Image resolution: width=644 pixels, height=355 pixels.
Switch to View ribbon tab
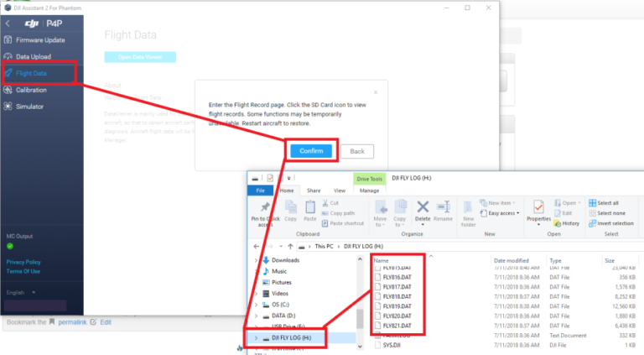tap(340, 191)
